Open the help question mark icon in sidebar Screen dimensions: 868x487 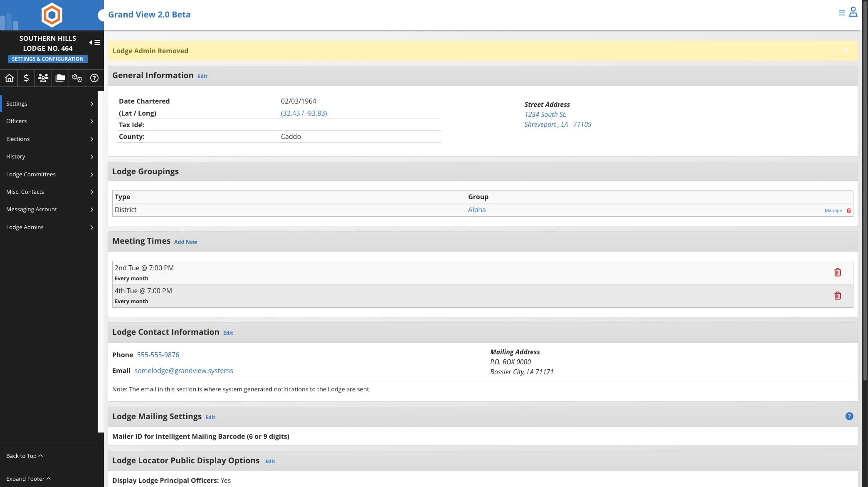click(x=94, y=78)
